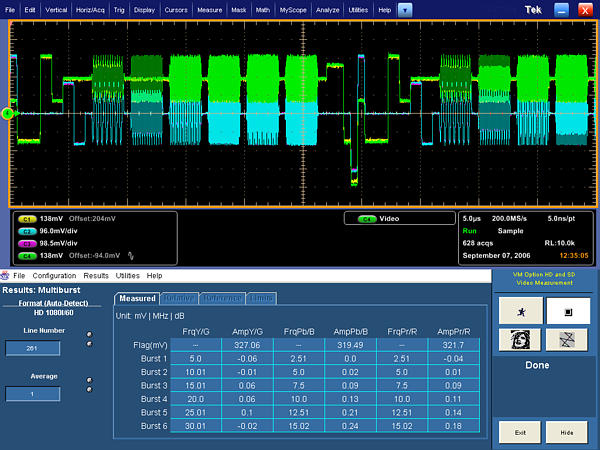The image size is (600, 450).
Task: Open the Configuration menu in results panel
Action: (54, 275)
